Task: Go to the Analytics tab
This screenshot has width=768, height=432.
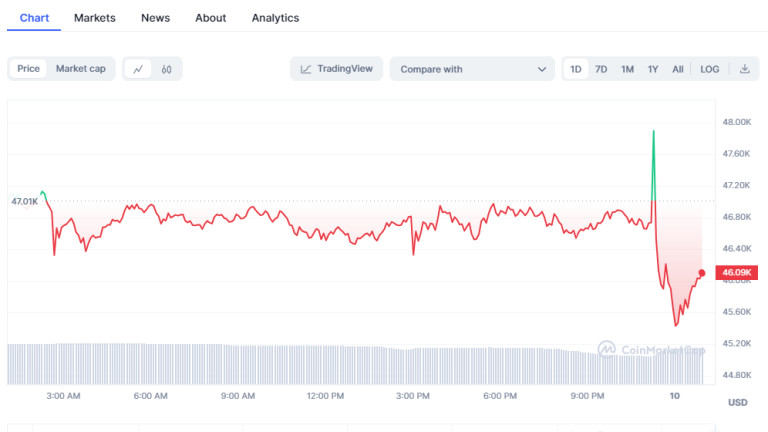Action: click(275, 18)
